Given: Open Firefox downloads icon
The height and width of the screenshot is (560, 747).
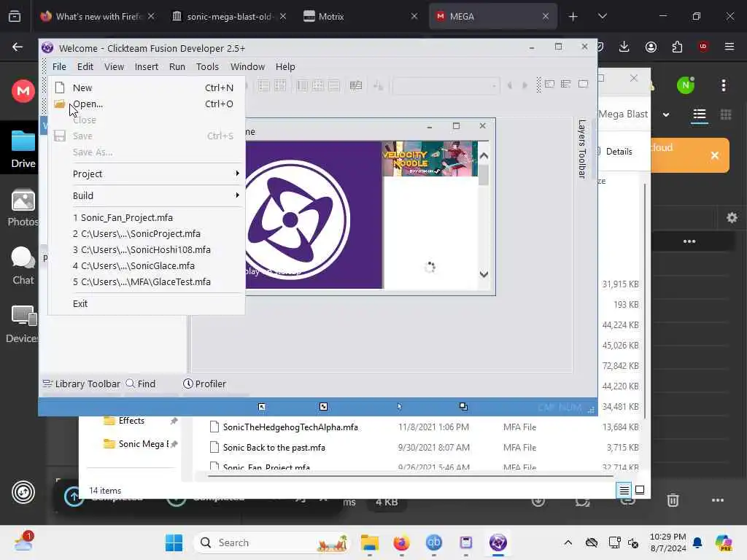Looking at the screenshot, I should point(624,47).
